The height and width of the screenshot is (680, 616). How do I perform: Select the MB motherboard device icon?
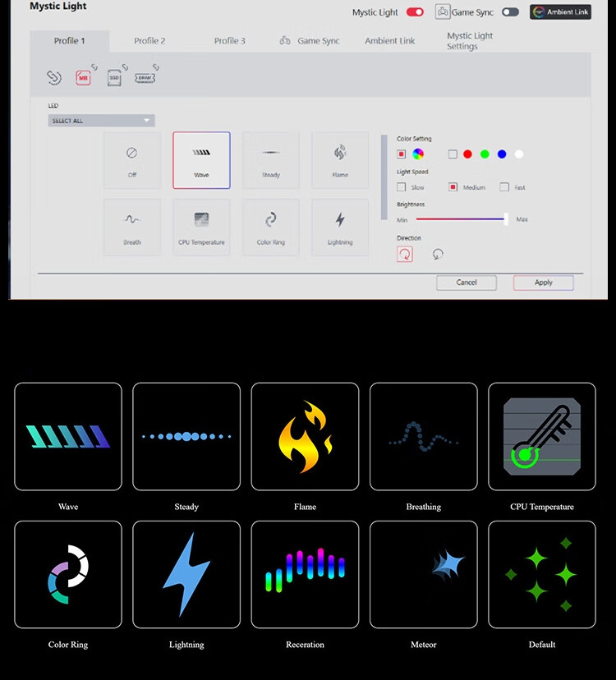83,78
